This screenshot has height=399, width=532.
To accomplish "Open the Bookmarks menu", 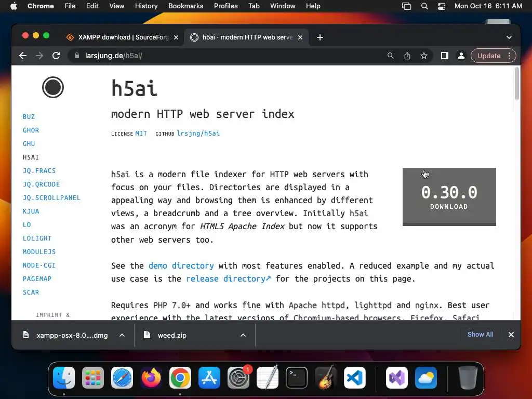I will [x=185, y=6].
